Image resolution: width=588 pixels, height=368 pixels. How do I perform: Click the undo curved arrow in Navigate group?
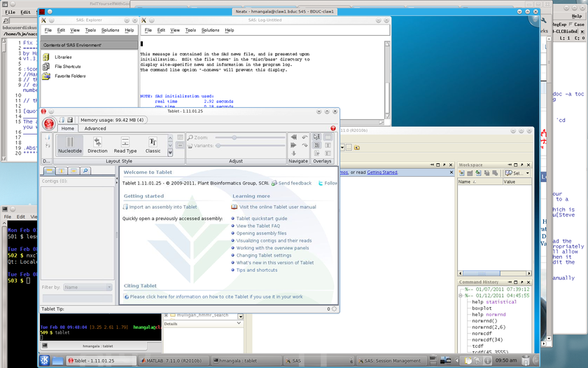point(305,137)
